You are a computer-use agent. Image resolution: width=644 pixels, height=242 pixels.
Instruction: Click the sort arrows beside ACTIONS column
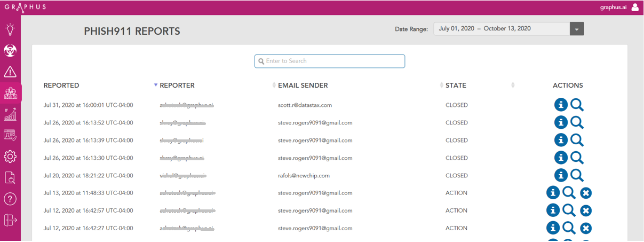click(513, 85)
